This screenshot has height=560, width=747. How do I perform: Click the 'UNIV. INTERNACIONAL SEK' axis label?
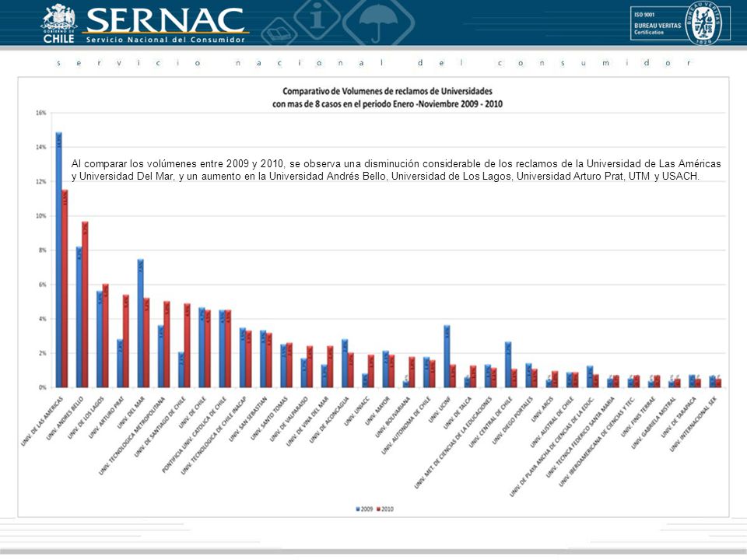pyautogui.click(x=693, y=423)
